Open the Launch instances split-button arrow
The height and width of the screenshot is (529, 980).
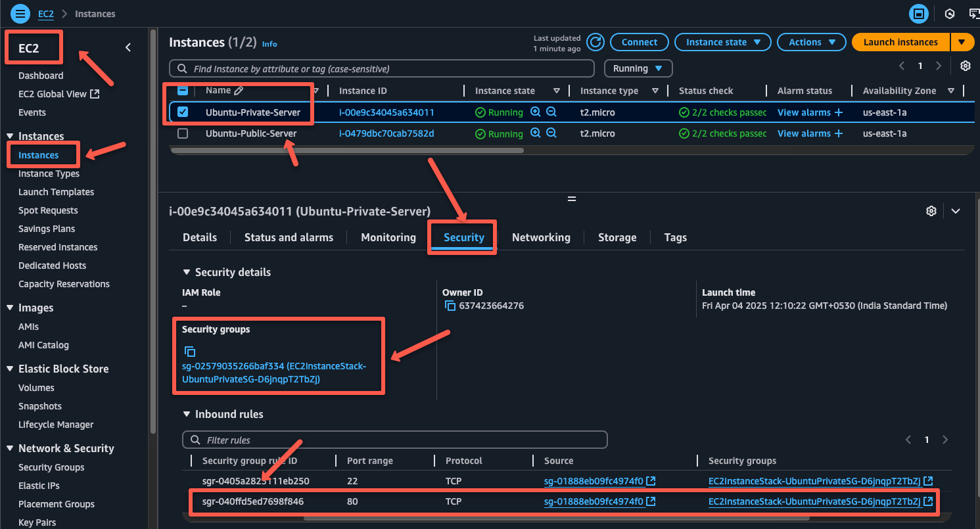coord(962,42)
